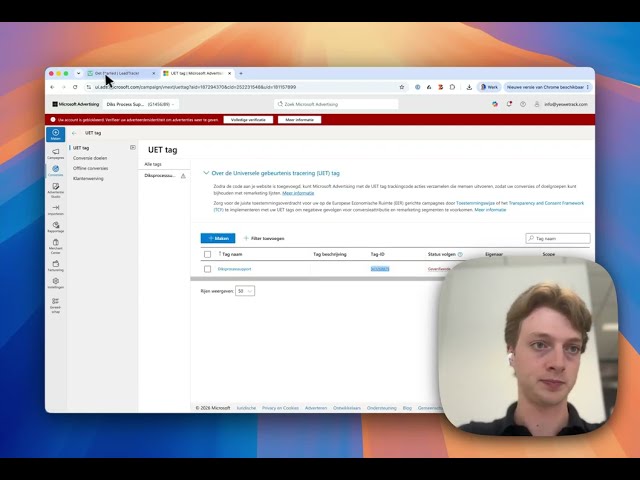Collapse the Over de Universele gebeurtenis tracering section
This screenshot has height=480, width=640.
(206, 173)
